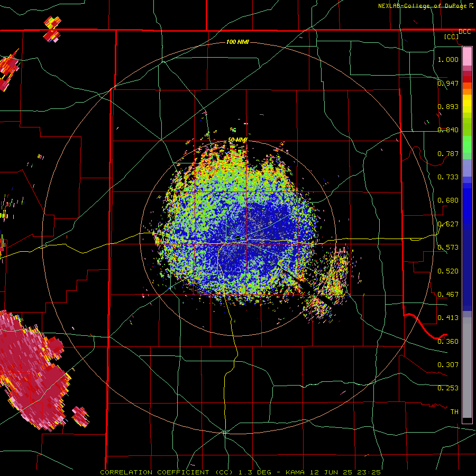This screenshot has height=476, width=476.
Task: Pick the bright green color bar segment
Action: (x=467, y=144)
